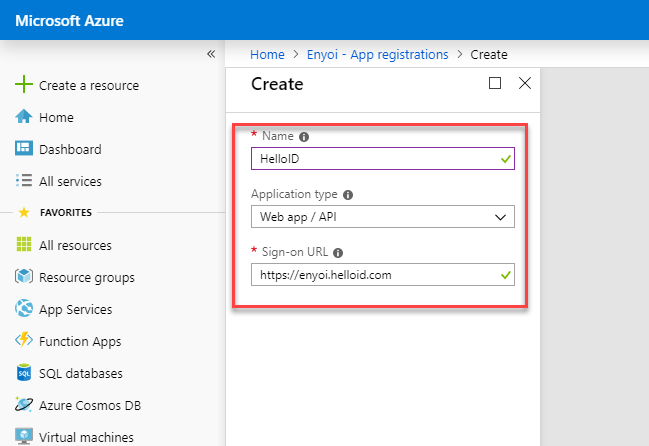Click the info icon next to Application type
The width and height of the screenshot is (649, 446).
pos(348,195)
